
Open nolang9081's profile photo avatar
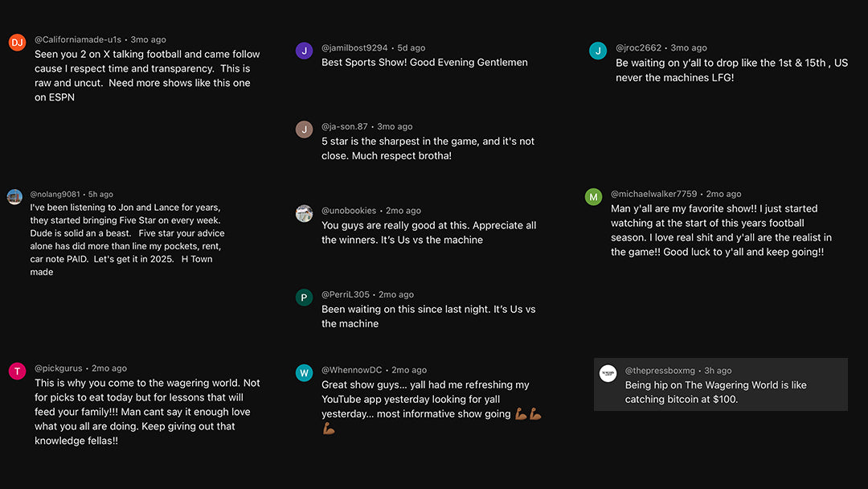[x=14, y=196]
